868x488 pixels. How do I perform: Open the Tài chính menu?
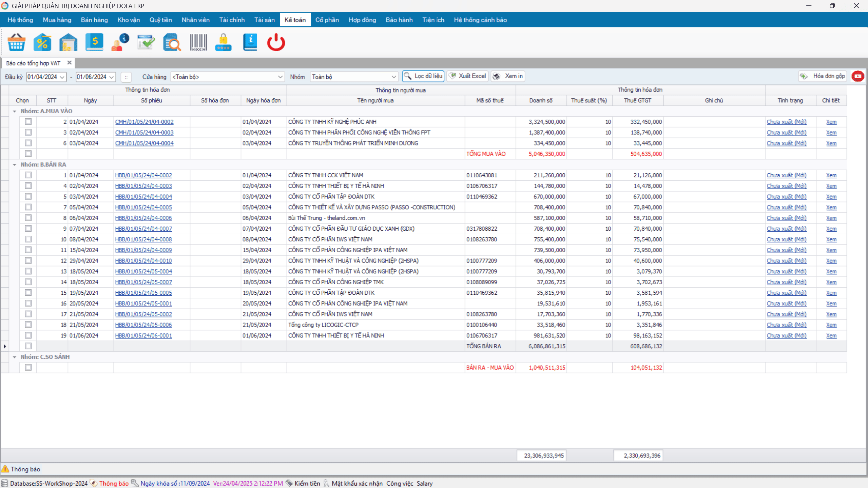click(232, 20)
